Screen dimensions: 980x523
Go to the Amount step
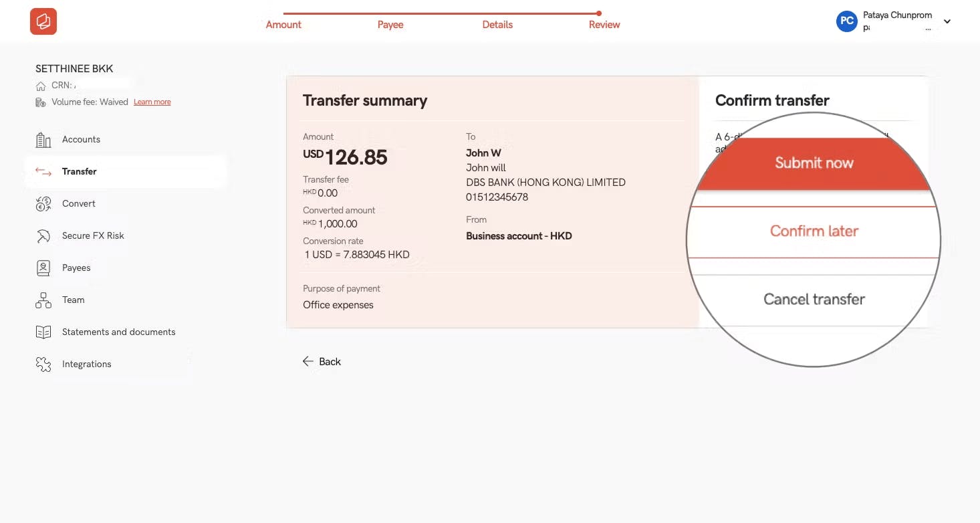[283, 25]
